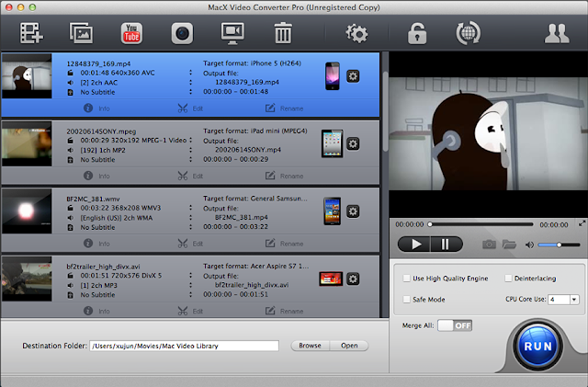This screenshot has width=588, height=387.
Task: Open output settings for the iPhone 5 file
Action: pyautogui.click(x=353, y=77)
